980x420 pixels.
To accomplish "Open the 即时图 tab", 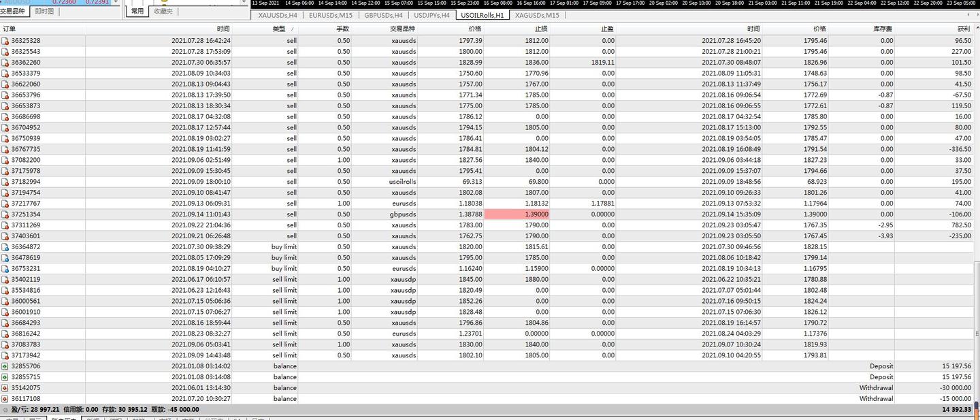I will click(x=44, y=12).
